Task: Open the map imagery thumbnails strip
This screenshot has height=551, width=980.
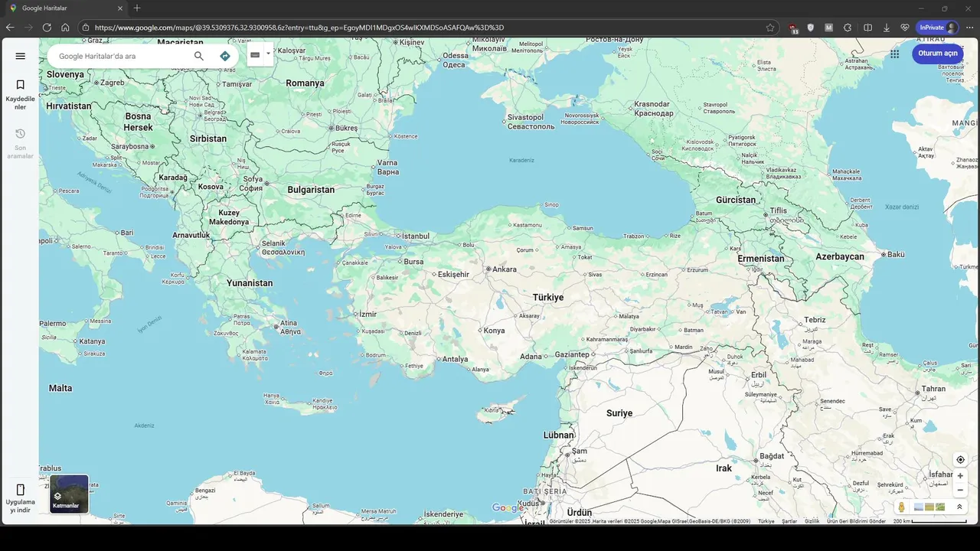Action: click(929, 507)
